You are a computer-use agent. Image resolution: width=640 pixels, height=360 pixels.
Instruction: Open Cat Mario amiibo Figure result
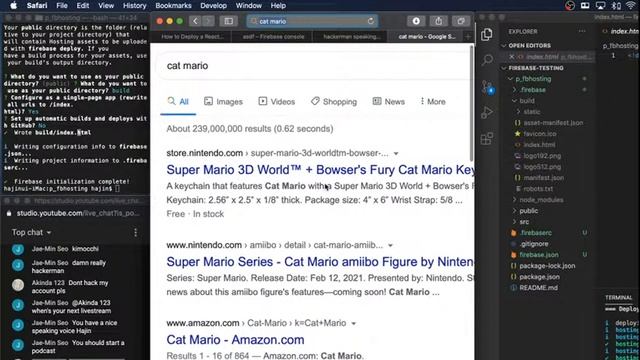coord(320,262)
